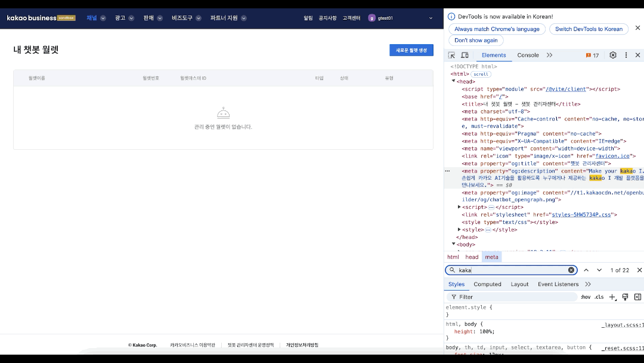
Task: Open 챗봇 관리자센터 운영정책 footer link
Action: [x=250, y=345]
